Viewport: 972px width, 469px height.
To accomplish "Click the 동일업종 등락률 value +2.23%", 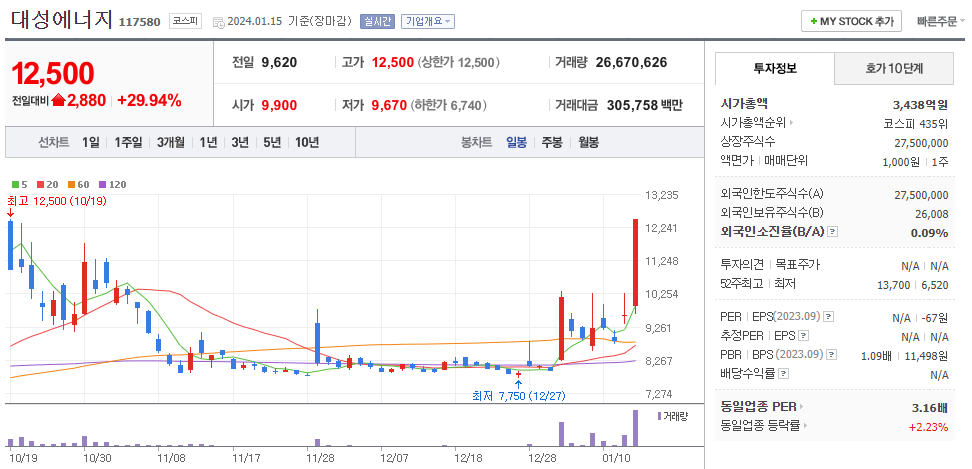I will 929,427.
